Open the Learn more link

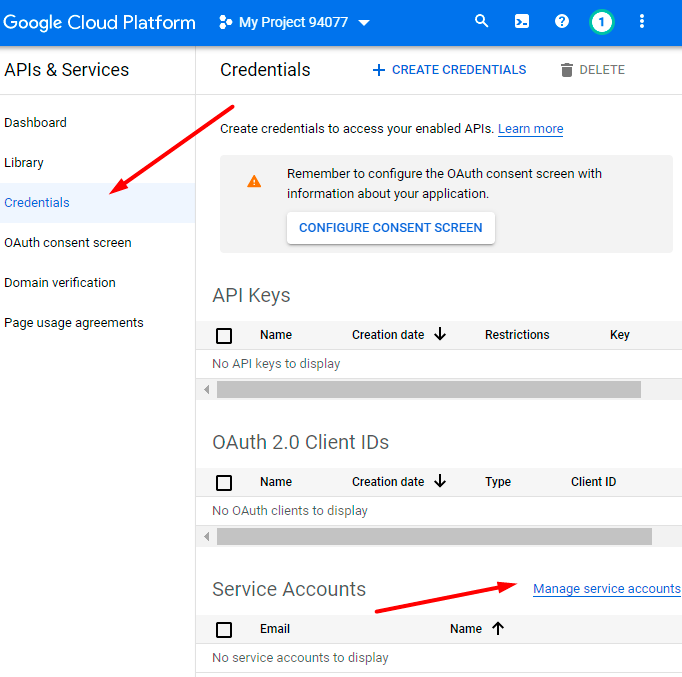(x=530, y=129)
